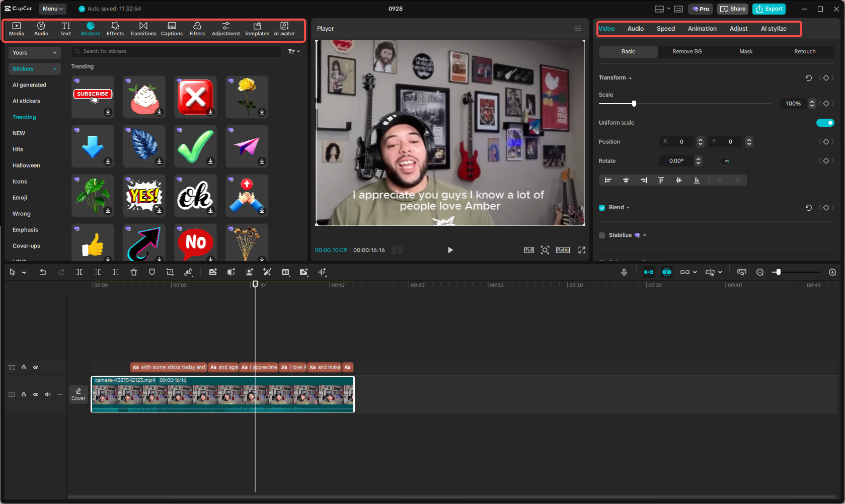Download the SUBSCRIBE sticker thumbnail
845x504 pixels.
click(107, 112)
